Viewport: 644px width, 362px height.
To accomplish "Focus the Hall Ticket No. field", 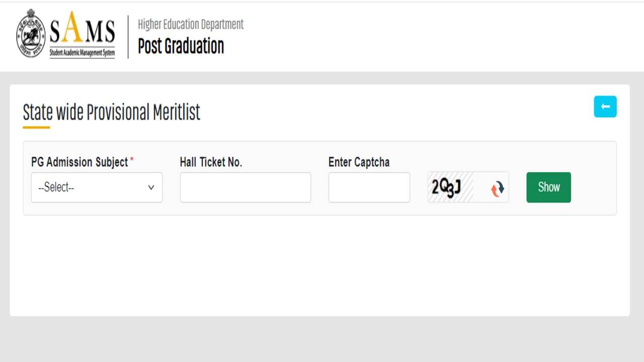I will coord(245,188).
